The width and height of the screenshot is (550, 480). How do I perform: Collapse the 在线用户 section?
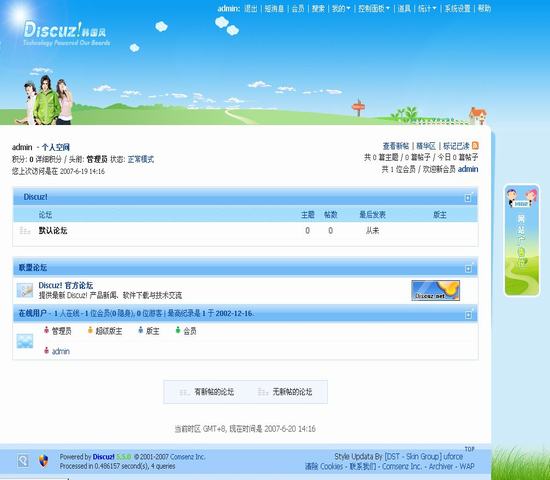[x=468, y=315]
